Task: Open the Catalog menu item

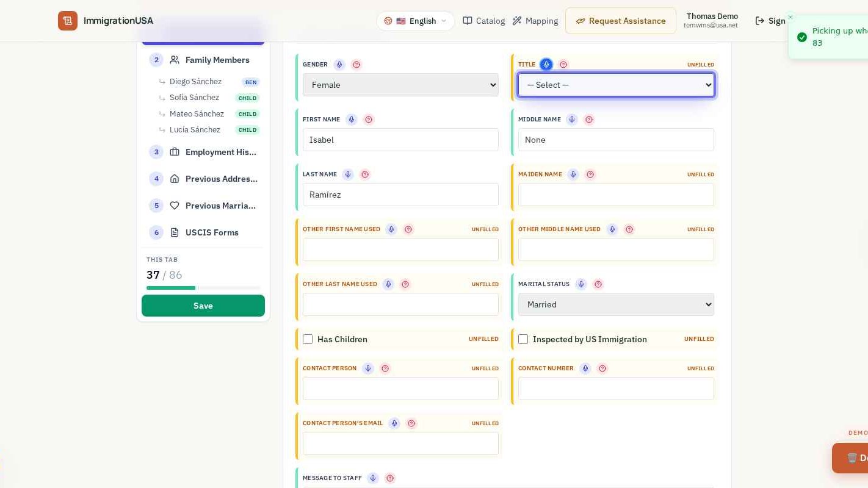Action: (484, 21)
